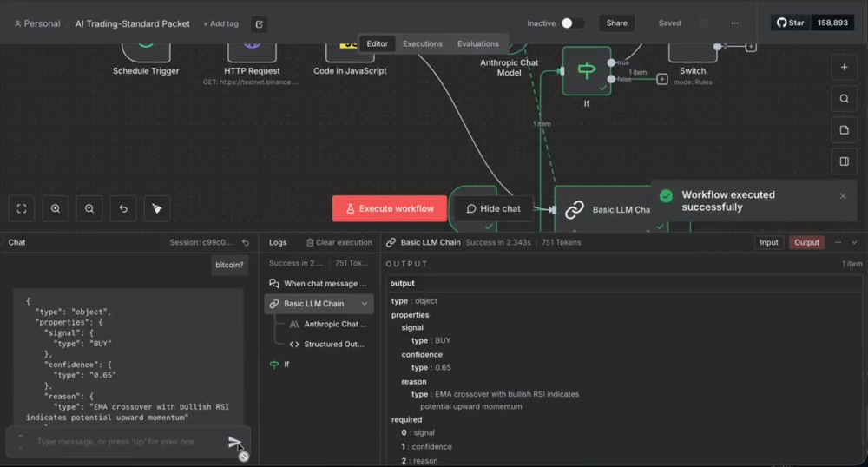
Task: Select the Output view toggle
Action: coord(806,242)
